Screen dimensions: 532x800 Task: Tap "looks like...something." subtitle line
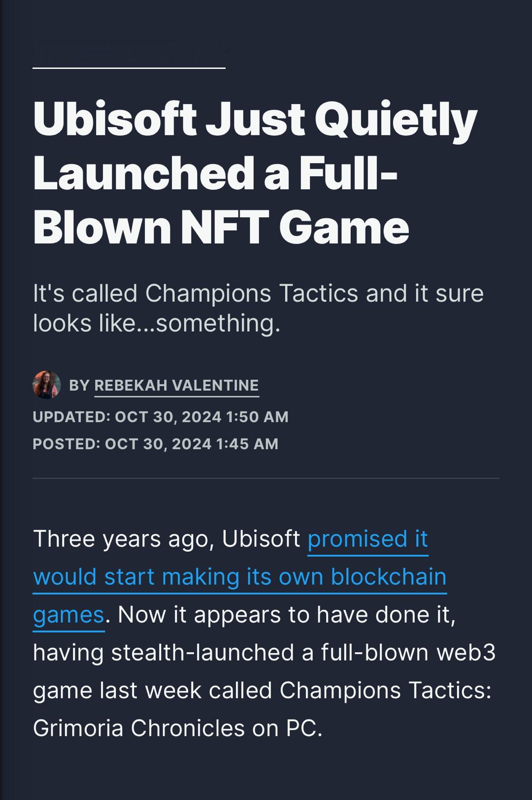[x=157, y=323]
